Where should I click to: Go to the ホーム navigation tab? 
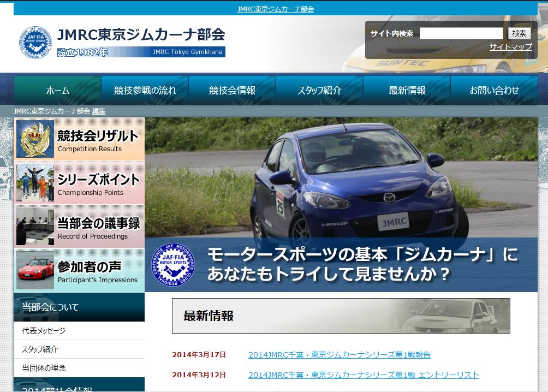[58, 90]
